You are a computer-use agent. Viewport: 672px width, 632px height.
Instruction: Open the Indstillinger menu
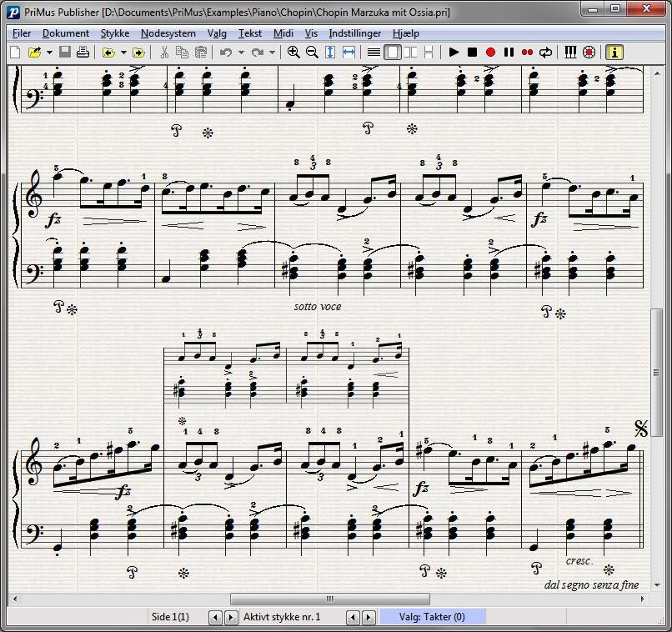[355, 33]
